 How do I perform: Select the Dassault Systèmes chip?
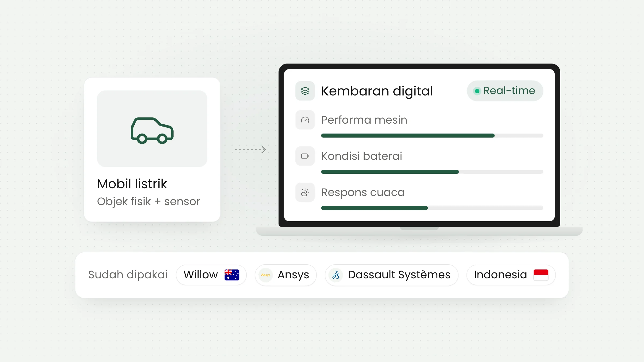tap(391, 275)
